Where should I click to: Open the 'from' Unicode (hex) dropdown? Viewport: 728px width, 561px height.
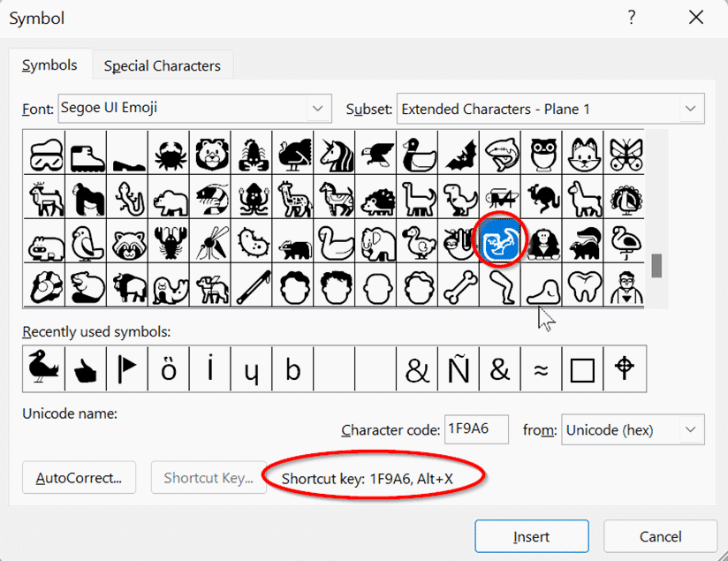pos(689,430)
